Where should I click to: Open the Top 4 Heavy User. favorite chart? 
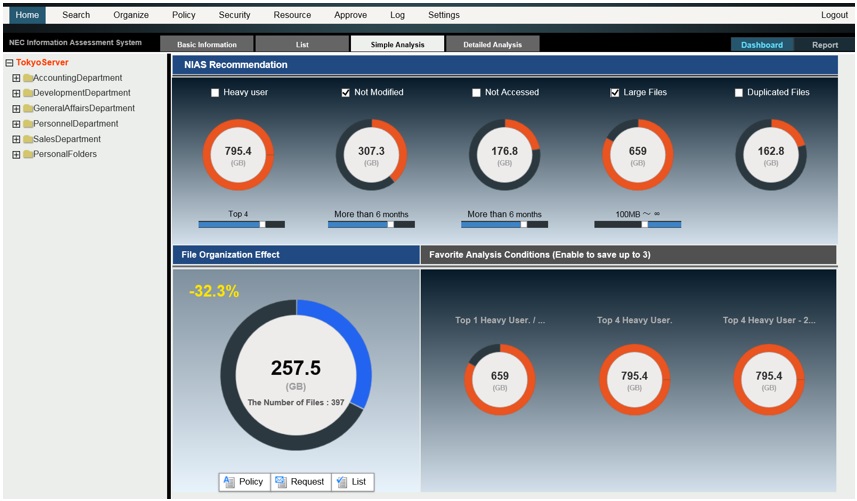point(634,380)
